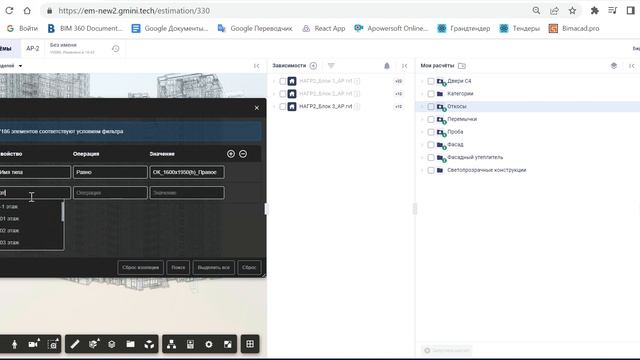Open the Равно operation dropdown
The width and height of the screenshot is (640, 360).
coord(110,172)
